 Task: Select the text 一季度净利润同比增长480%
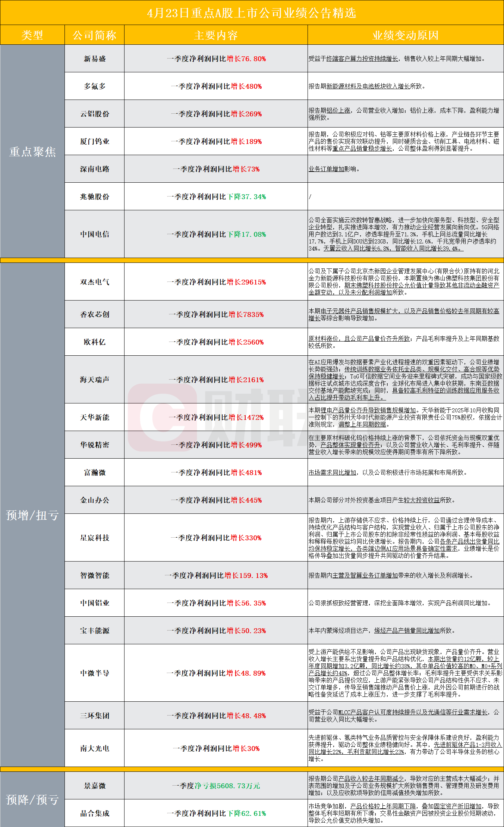click(x=216, y=86)
